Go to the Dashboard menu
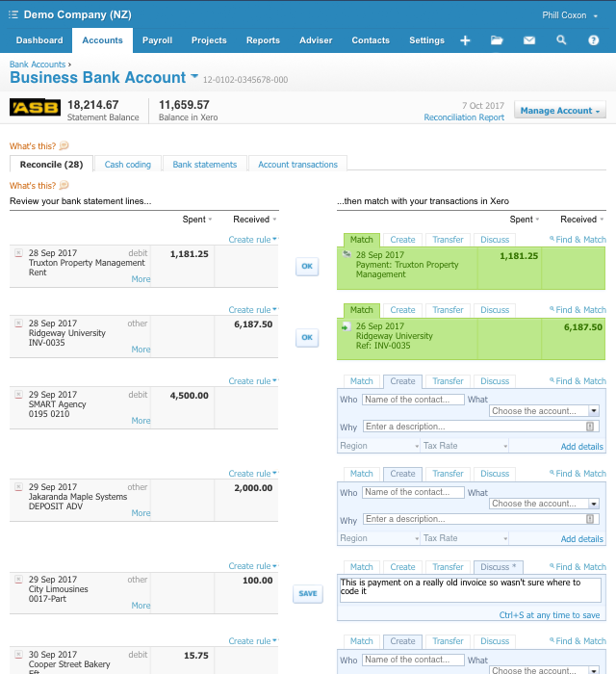 [x=39, y=40]
